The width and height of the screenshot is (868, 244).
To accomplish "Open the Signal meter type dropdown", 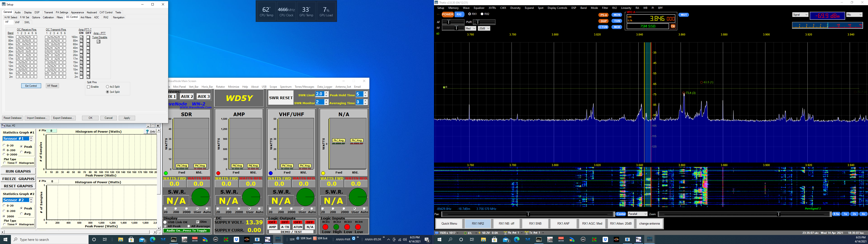I will [x=800, y=15].
